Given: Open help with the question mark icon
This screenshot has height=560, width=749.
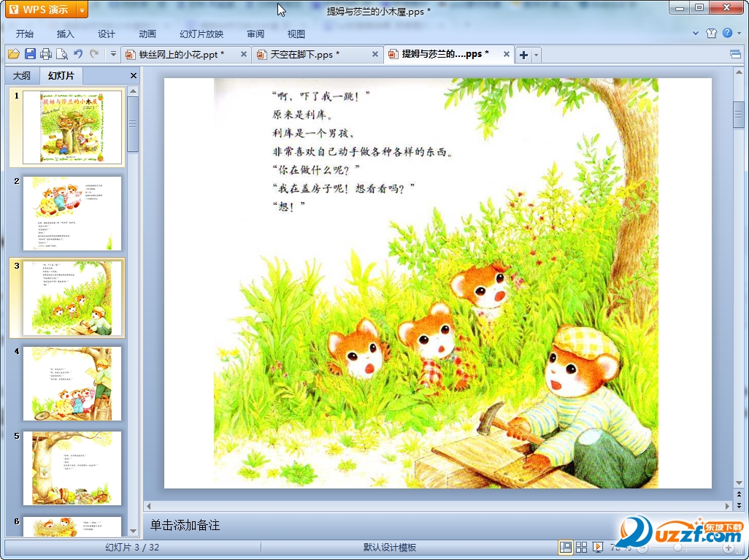Looking at the screenshot, I should pyautogui.click(x=728, y=33).
